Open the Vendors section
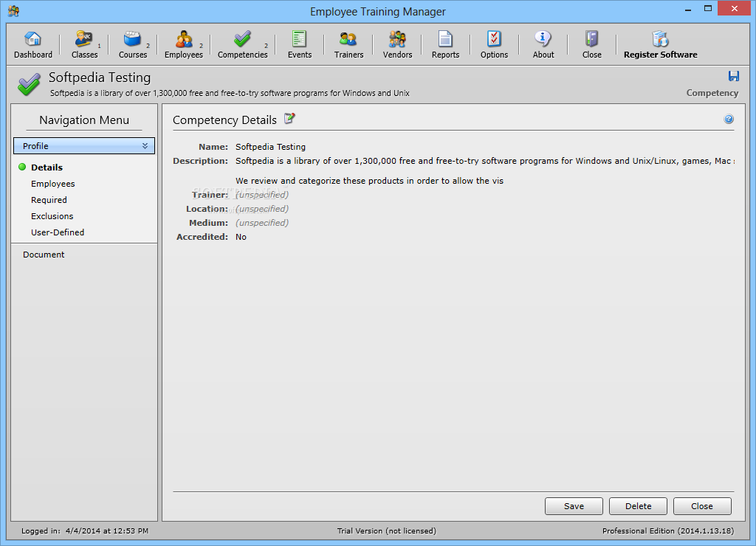This screenshot has width=756, height=546. pyautogui.click(x=397, y=45)
